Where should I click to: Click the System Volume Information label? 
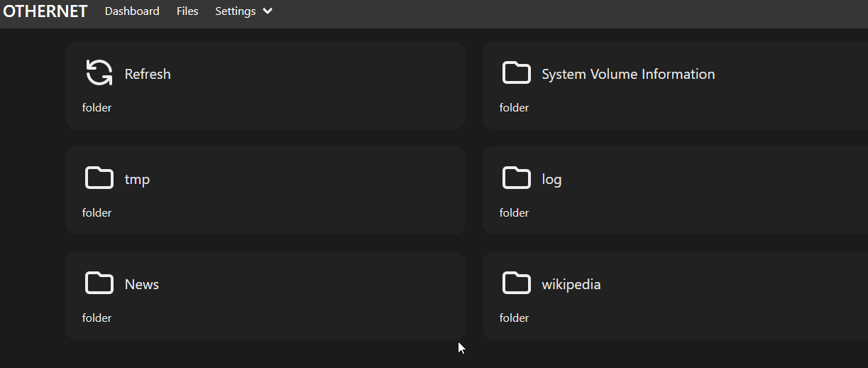point(628,74)
